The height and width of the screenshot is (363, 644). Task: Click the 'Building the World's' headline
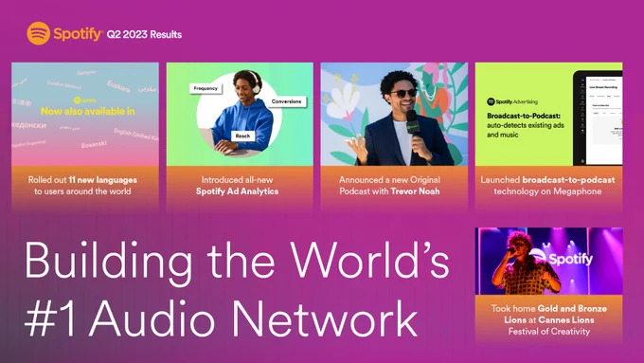click(x=237, y=263)
